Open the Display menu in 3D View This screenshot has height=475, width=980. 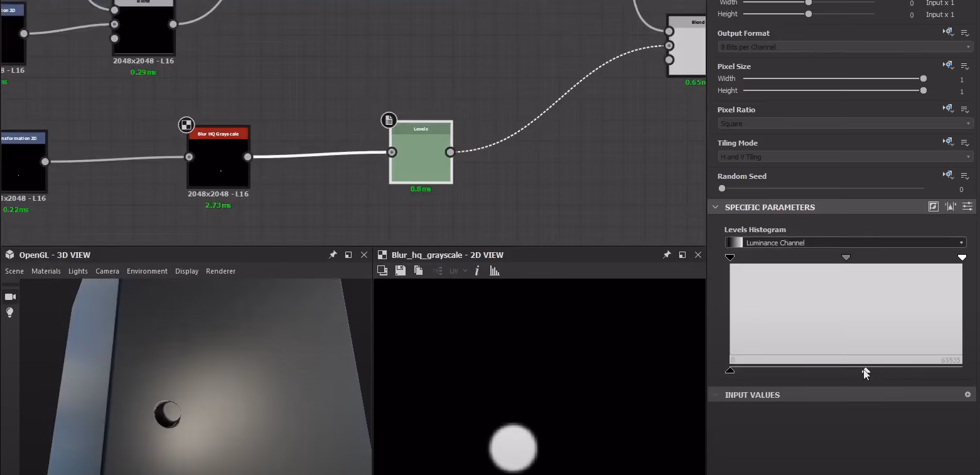(x=186, y=271)
